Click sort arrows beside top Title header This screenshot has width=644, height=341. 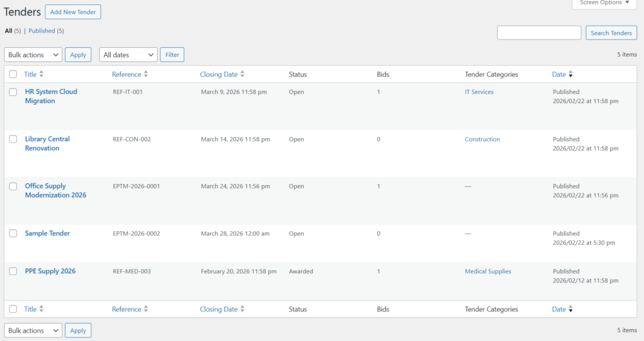(x=42, y=74)
